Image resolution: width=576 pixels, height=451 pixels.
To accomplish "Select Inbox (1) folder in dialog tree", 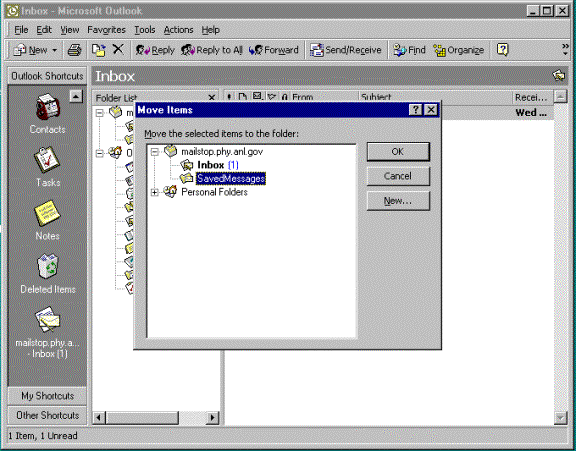I will pyautogui.click(x=218, y=165).
